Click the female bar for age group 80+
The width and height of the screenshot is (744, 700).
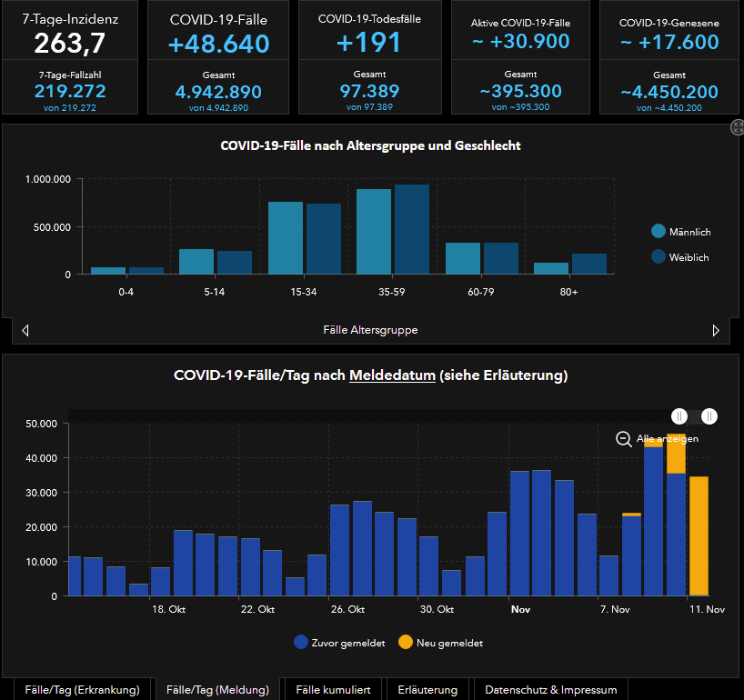pos(588,264)
